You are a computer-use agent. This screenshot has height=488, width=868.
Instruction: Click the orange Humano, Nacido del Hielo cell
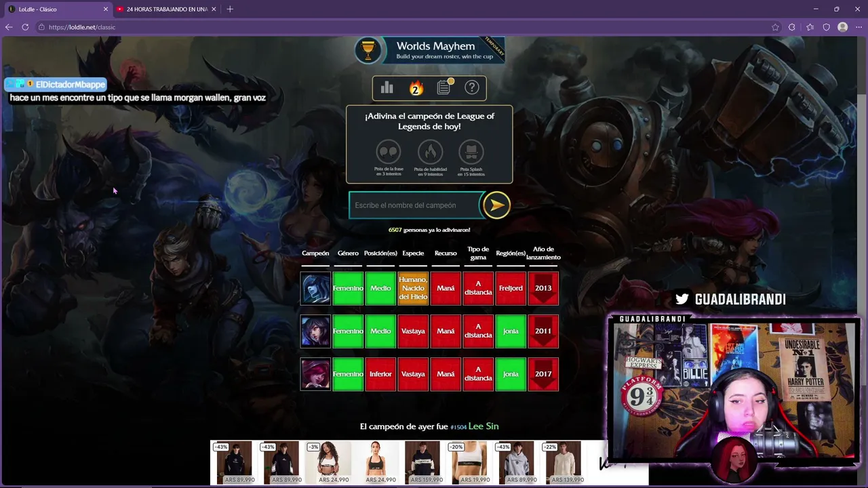[413, 289]
